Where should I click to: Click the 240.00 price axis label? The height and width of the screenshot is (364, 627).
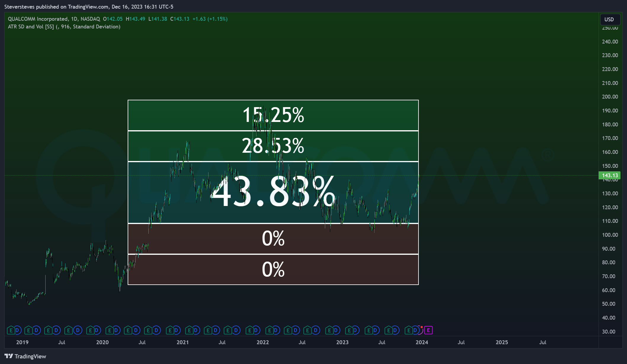click(x=610, y=42)
